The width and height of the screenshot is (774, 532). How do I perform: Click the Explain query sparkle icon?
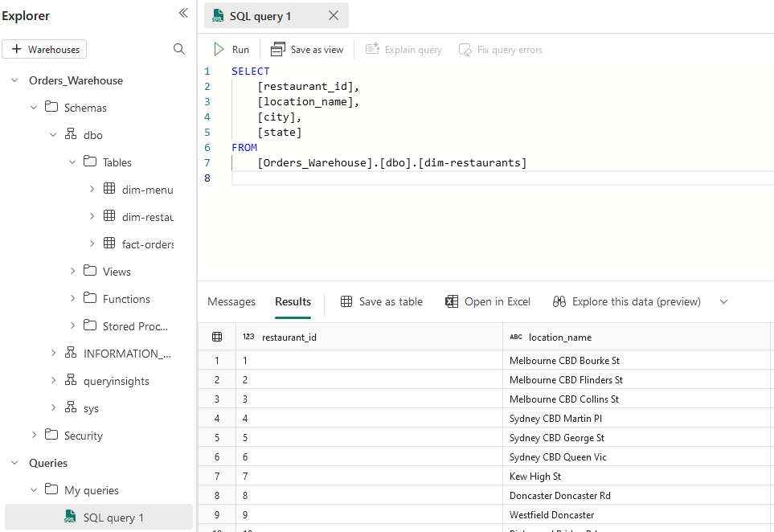(x=372, y=49)
